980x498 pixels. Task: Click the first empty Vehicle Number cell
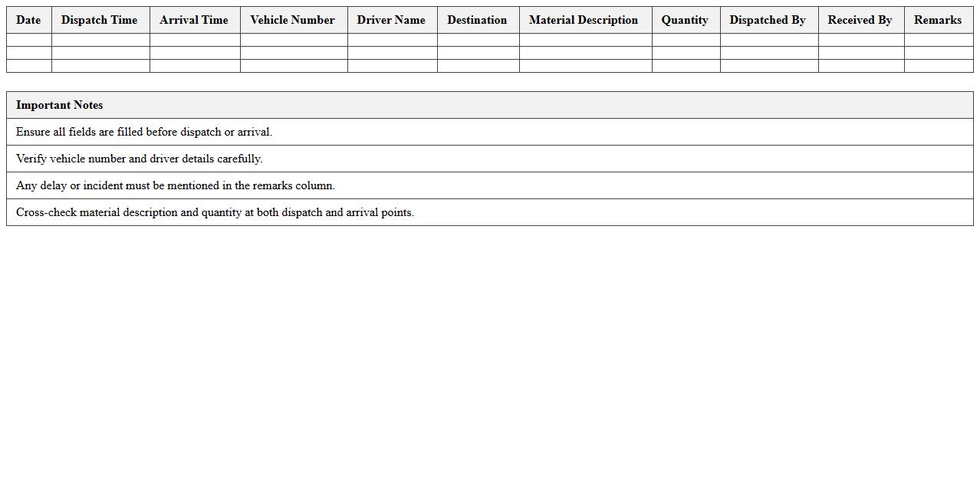[293, 40]
